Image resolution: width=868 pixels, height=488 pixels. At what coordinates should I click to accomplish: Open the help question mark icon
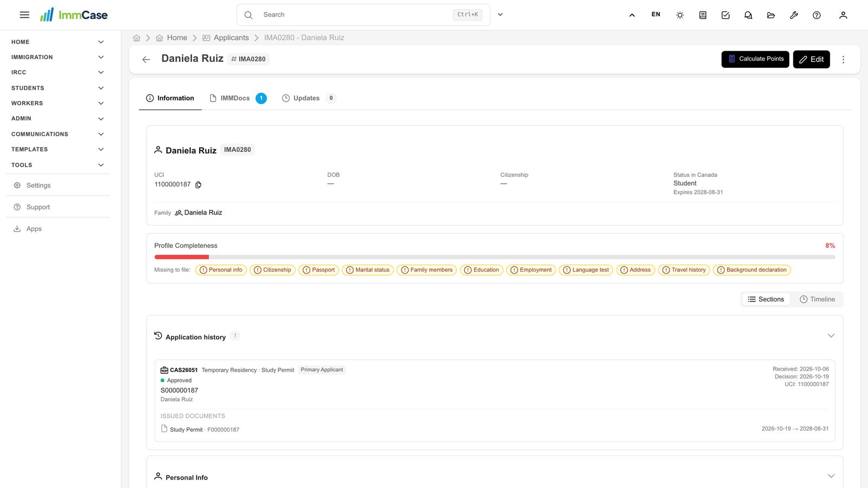click(816, 15)
